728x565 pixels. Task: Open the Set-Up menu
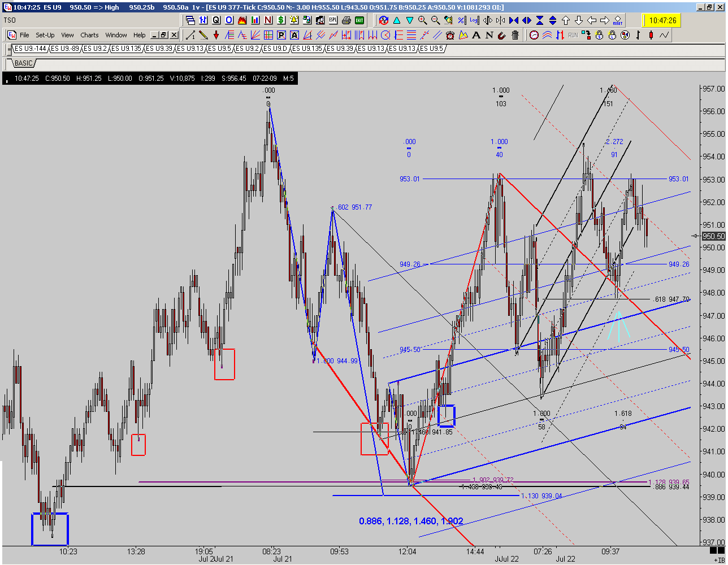coord(46,35)
